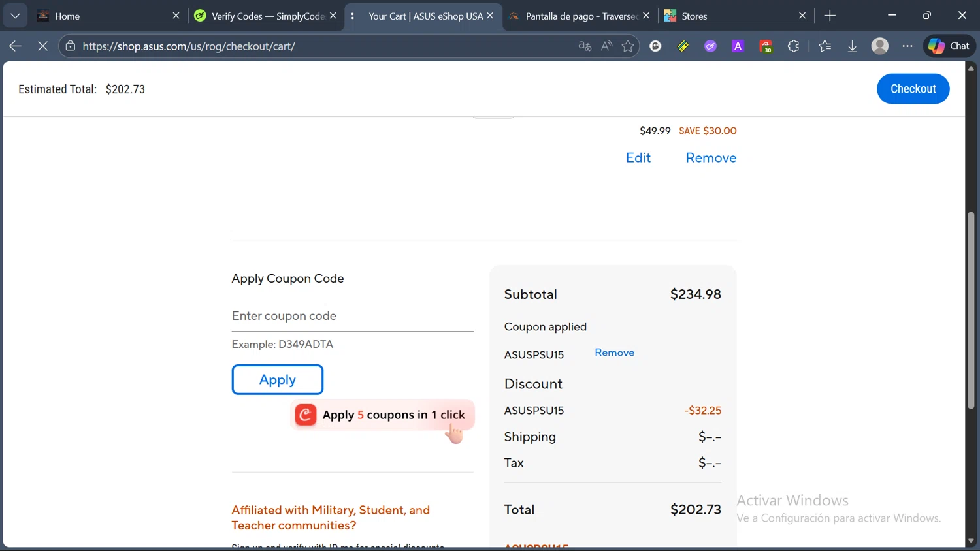This screenshot has width=980, height=551.
Task: Open the purple A extension icon
Action: pyautogui.click(x=738, y=46)
